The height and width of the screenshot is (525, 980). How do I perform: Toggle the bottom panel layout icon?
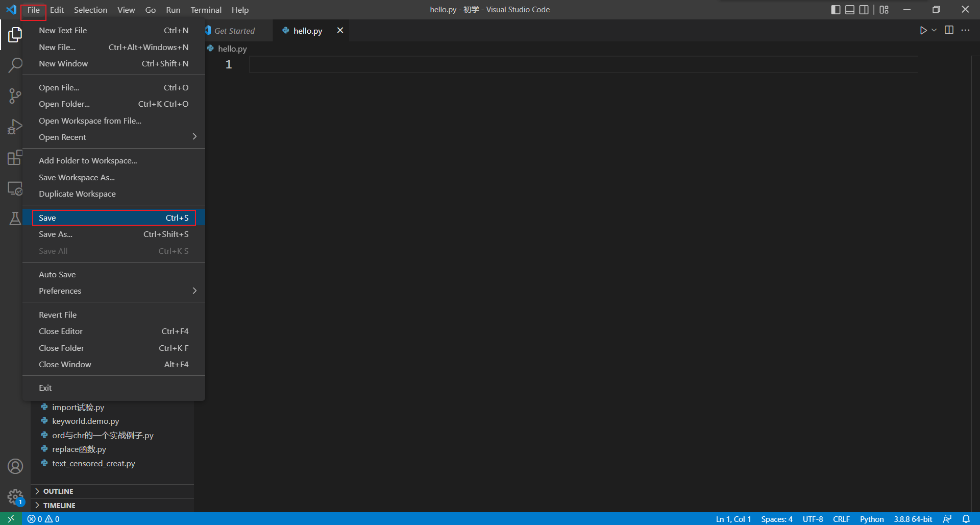850,10
